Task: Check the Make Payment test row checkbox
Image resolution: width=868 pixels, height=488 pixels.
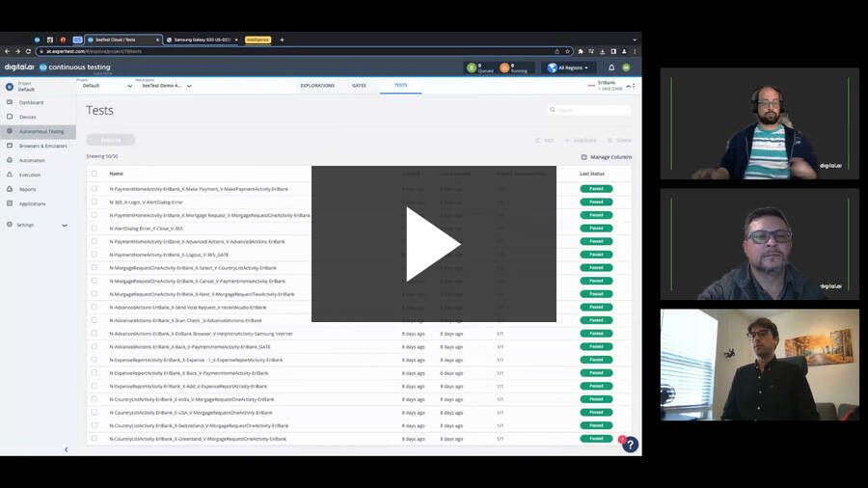Action: coord(95,189)
